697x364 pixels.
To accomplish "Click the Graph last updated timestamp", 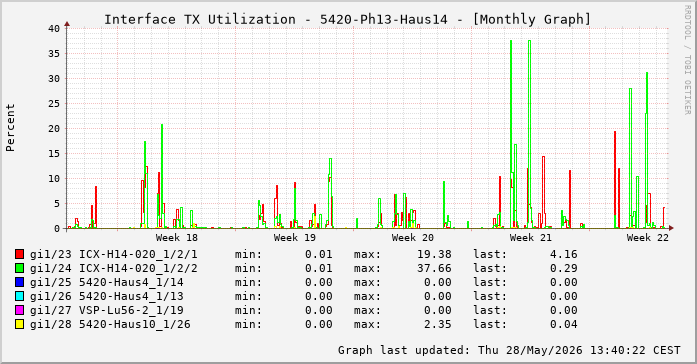I will tap(509, 350).
